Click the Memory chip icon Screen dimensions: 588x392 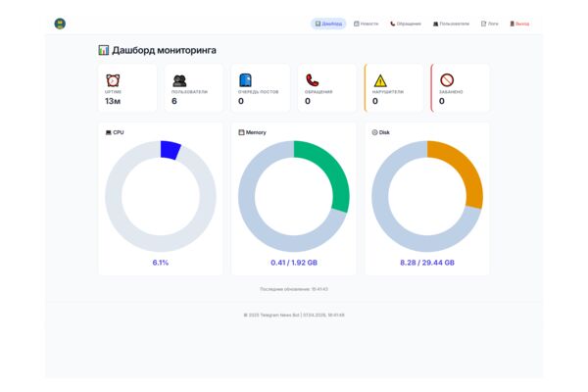[241, 132]
